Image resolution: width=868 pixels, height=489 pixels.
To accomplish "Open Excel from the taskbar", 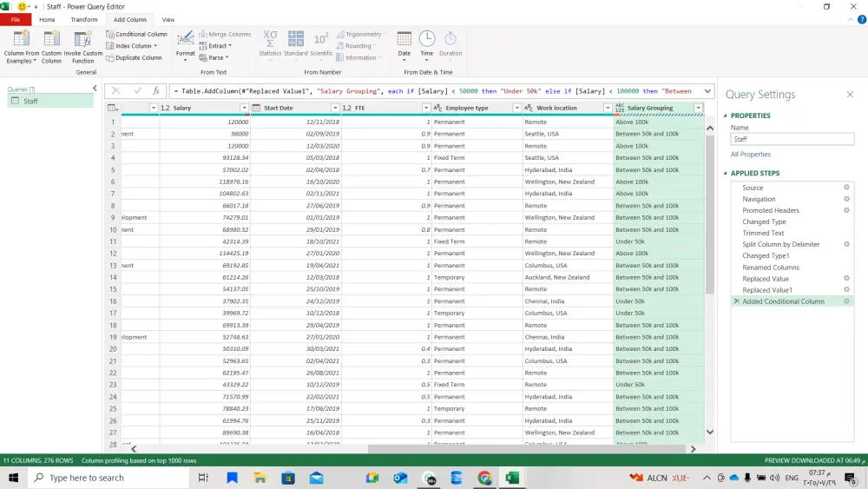I will tap(513, 478).
